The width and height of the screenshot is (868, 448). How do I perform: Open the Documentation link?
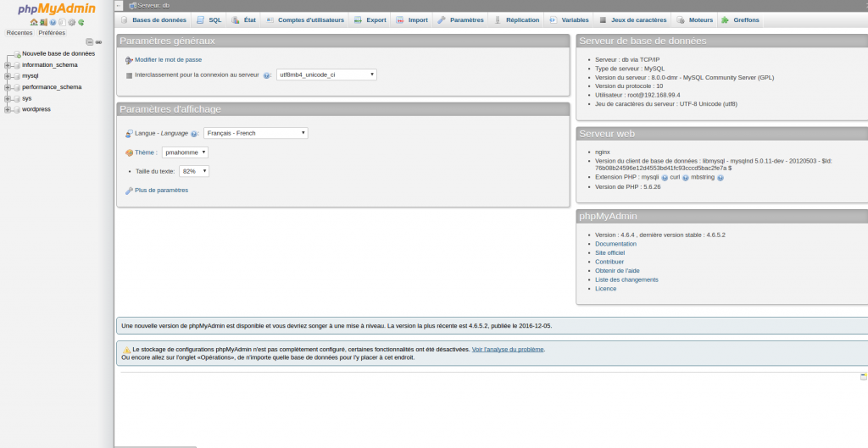click(615, 244)
